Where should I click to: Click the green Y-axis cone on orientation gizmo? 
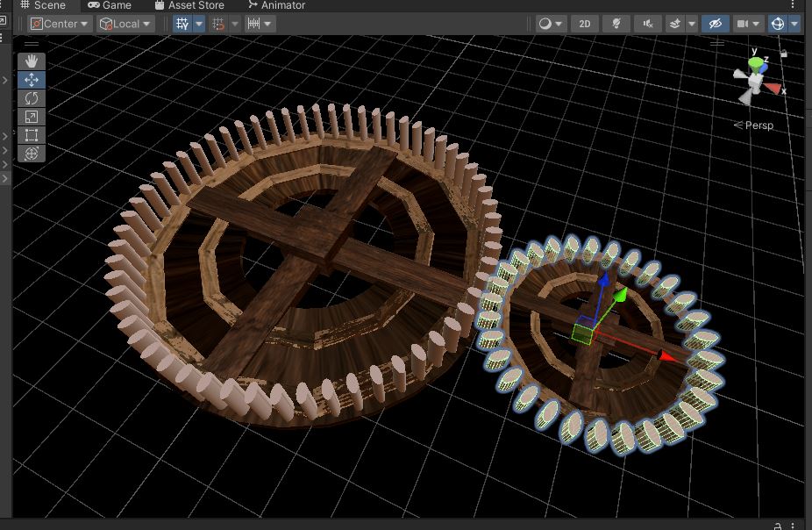click(x=755, y=63)
